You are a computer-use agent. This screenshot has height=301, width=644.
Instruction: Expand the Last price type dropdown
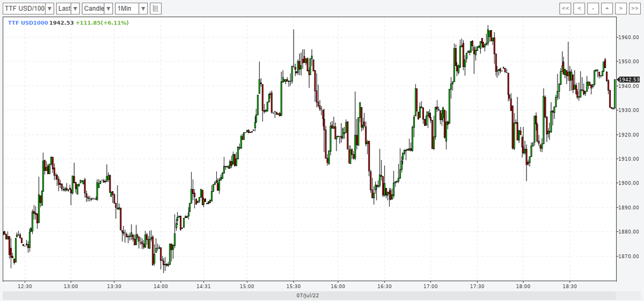[68, 9]
